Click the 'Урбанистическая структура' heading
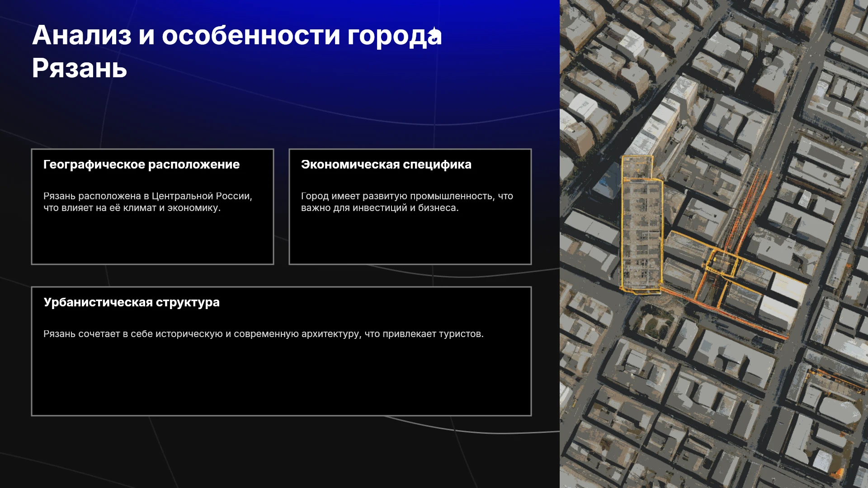The height and width of the screenshot is (488, 868). (x=132, y=302)
